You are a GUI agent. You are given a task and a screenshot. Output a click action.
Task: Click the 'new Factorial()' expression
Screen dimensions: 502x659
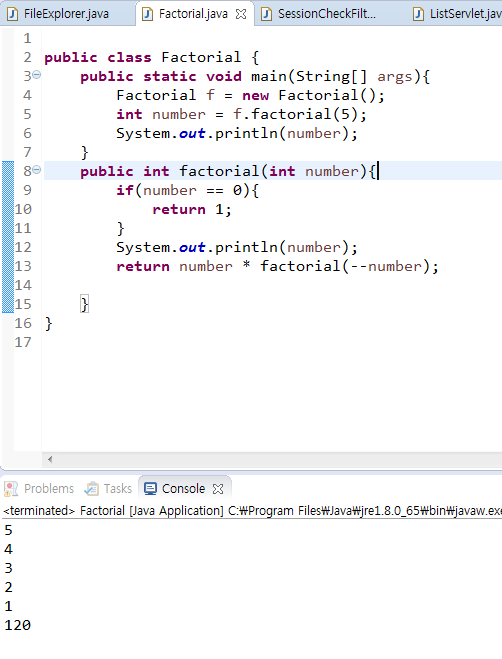click(308, 95)
